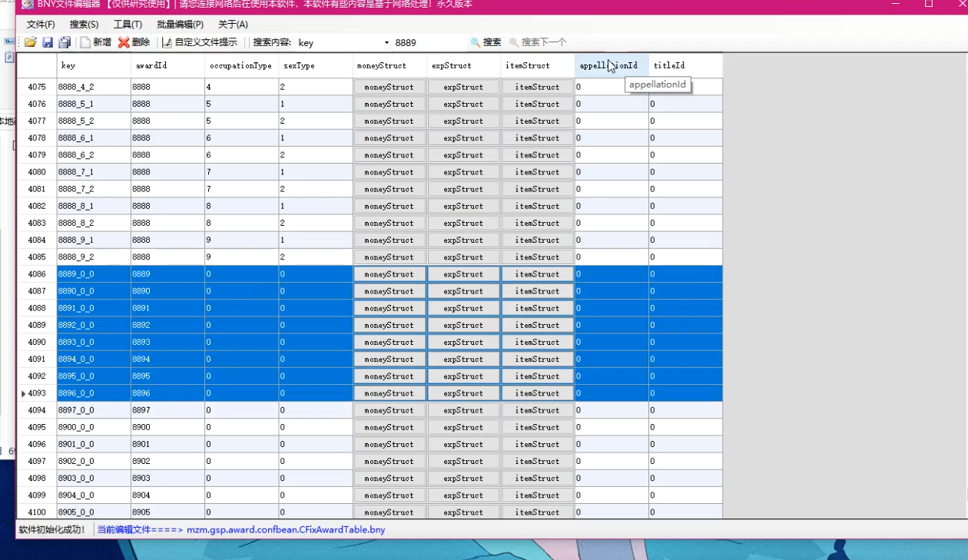Click the 软件初始化成功 status message
The width and height of the screenshot is (968, 560).
52,530
